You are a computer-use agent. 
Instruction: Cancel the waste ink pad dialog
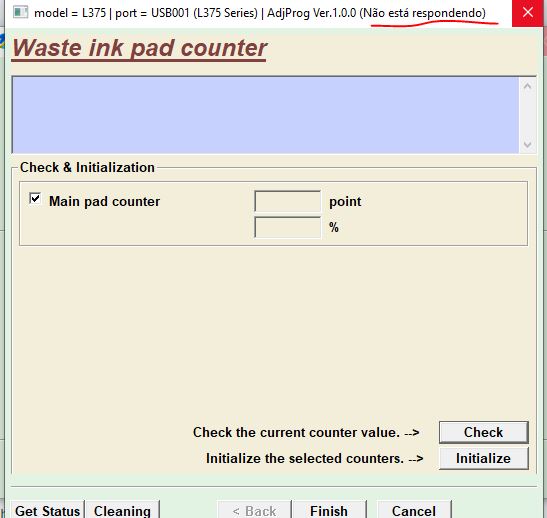tap(414, 510)
